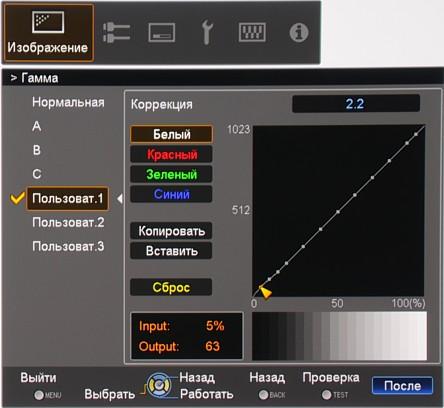The width and height of the screenshot is (444, 408).
Task: Click the TEST button indicator under Проверка
Action: (x=327, y=395)
